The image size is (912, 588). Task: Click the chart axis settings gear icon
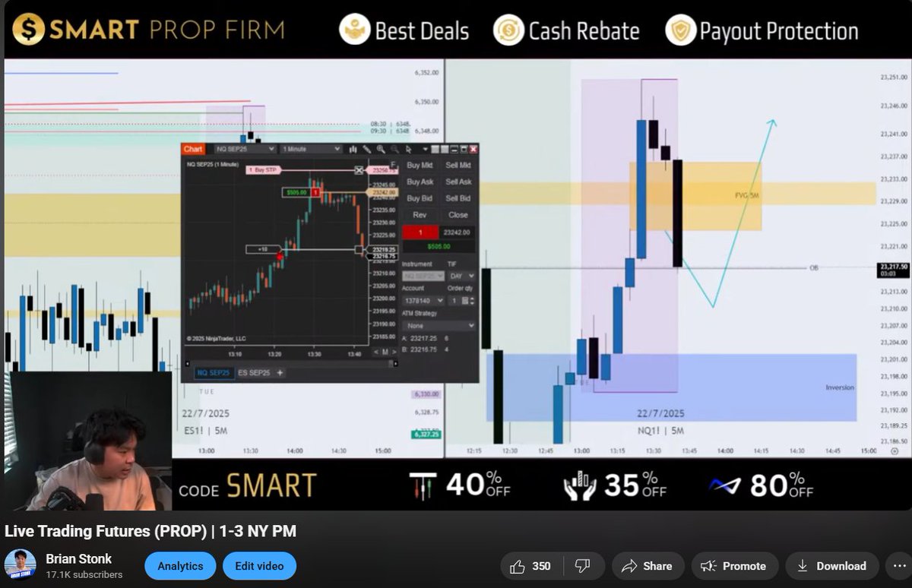[x=894, y=450]
